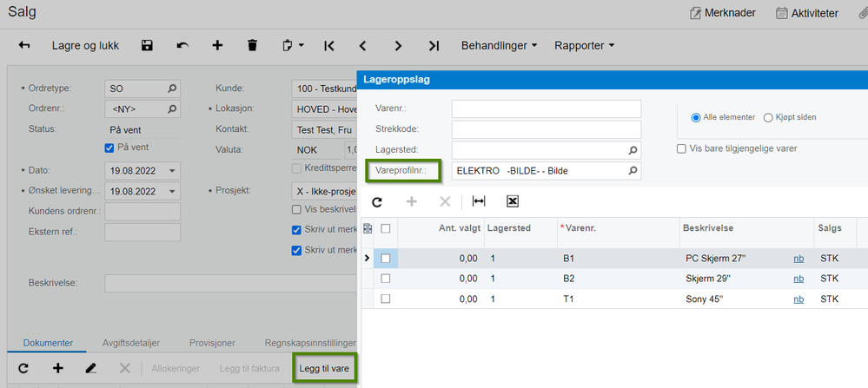The width and height of the screenshot is (868, 388).
Task: Click the Varenr. input field in Lageroppslag
Action: click(x=547, y=109)
